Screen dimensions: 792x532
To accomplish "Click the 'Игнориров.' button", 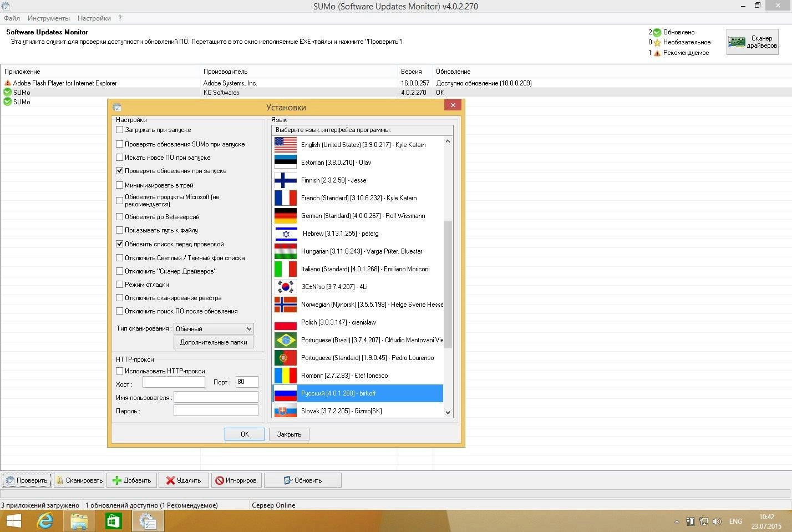I will coord(236,480).
